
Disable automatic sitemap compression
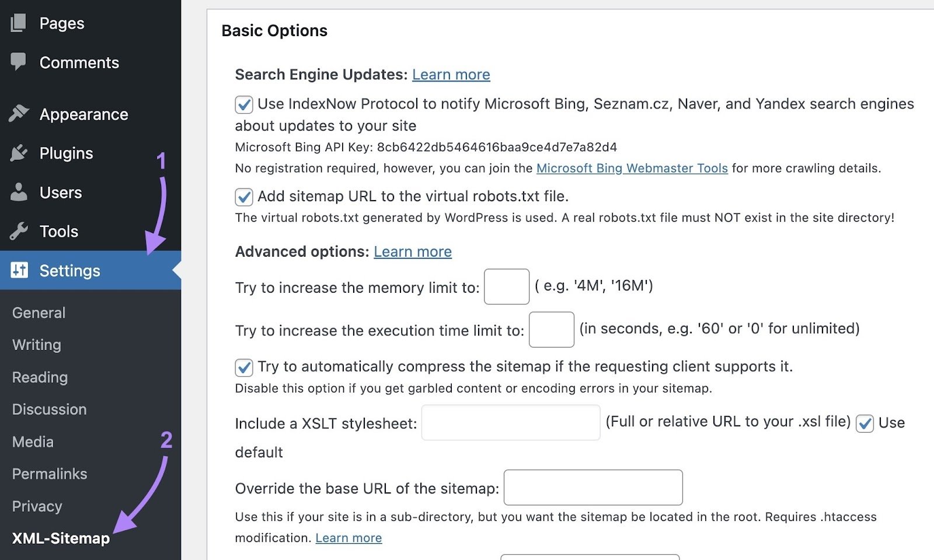[243, 367]
